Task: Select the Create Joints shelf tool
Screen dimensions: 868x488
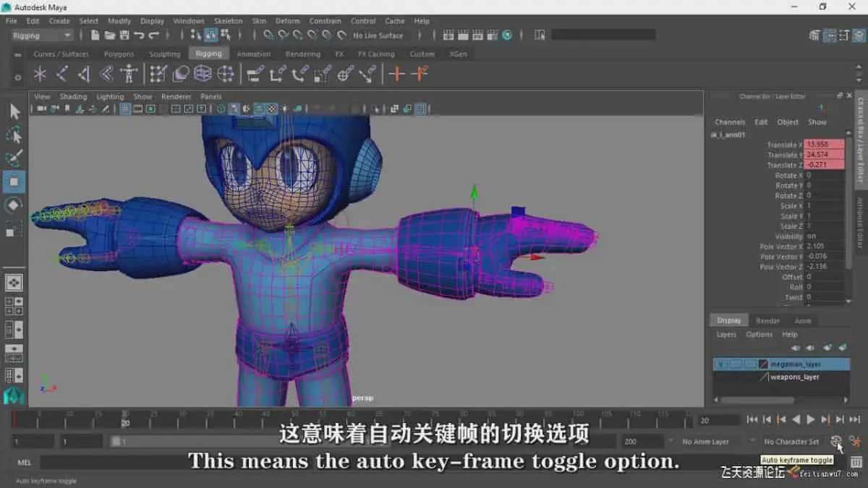Action: click(62, 73)
